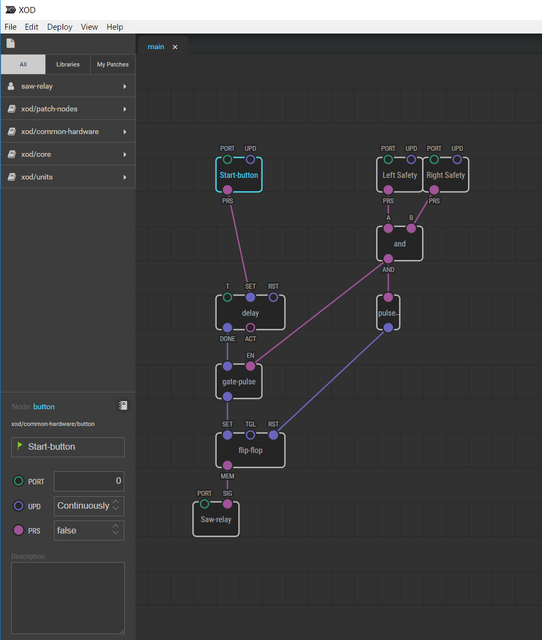Viewport: 542px width, 640px height.
Task: Click the Left Safety PORT input pin
Action: coord(388,160)
